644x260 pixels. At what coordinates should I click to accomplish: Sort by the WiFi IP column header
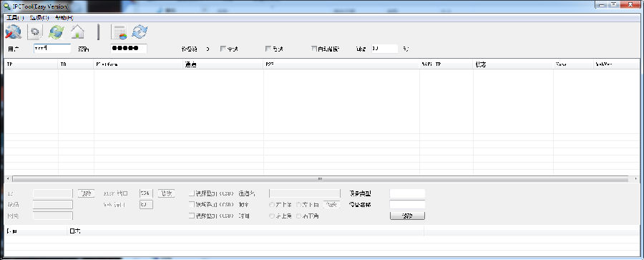coord(446,64)
